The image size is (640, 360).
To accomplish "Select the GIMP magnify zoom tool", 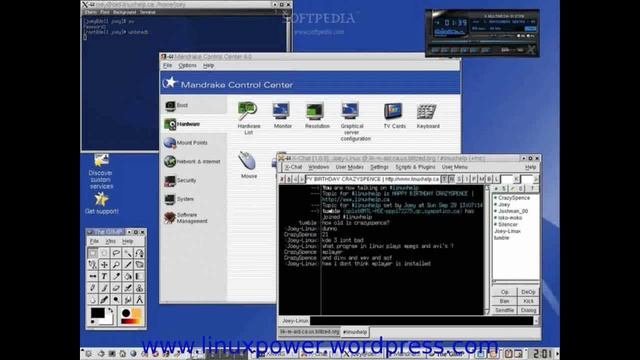I will click(116, 265).
